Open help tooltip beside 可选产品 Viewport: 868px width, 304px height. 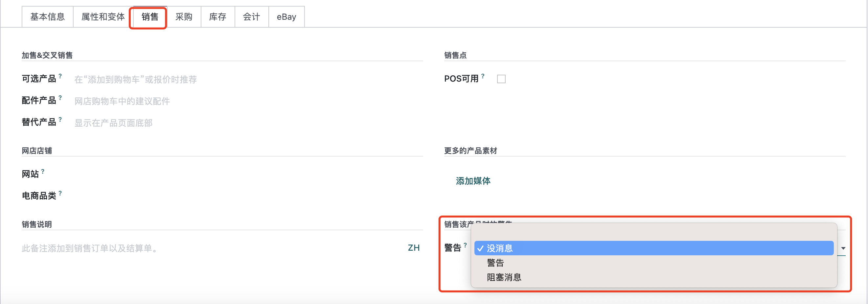[x=60, y=76]
